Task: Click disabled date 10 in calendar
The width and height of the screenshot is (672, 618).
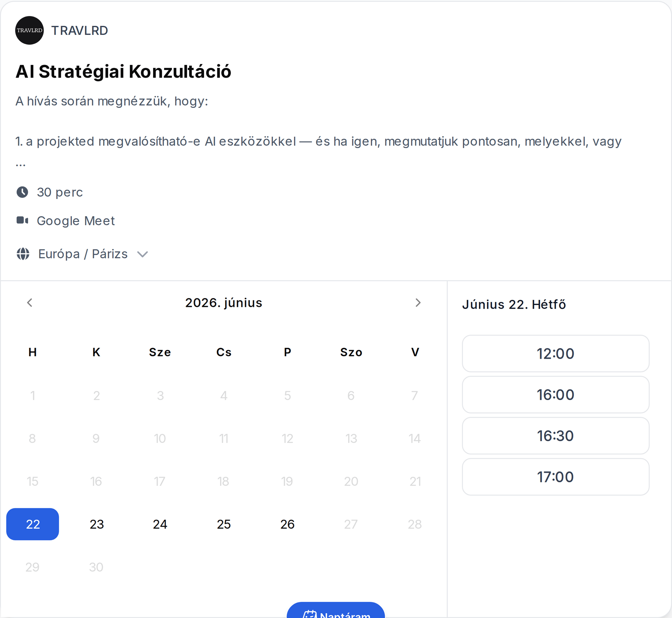Action: (x=160, y=438)
